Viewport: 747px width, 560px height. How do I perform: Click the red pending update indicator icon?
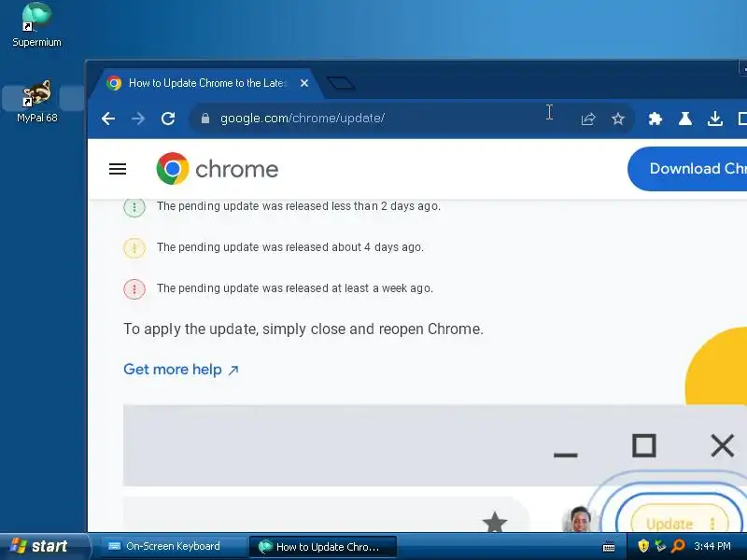(x=134, y=288)
